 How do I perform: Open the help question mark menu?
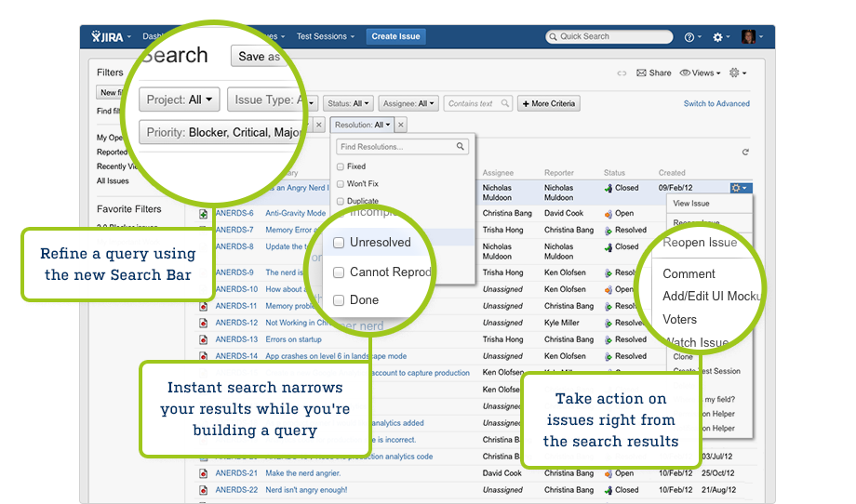(x=692, y=37)
